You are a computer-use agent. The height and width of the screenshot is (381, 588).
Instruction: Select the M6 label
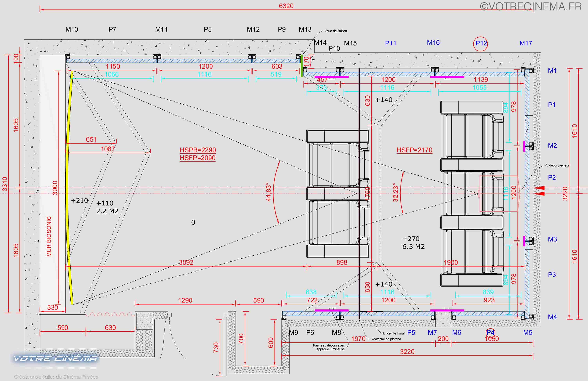(456, 333)
